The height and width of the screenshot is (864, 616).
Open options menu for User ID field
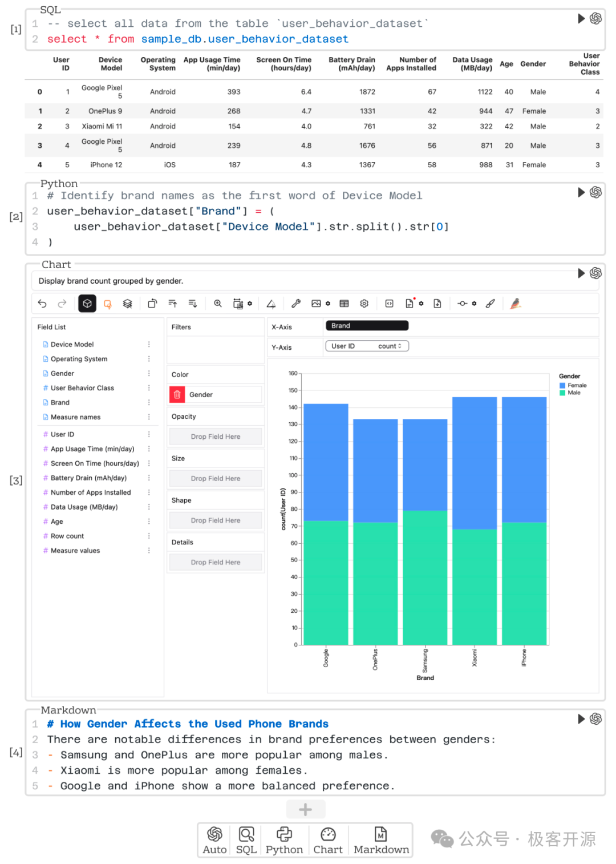click(x=149, y=435)
